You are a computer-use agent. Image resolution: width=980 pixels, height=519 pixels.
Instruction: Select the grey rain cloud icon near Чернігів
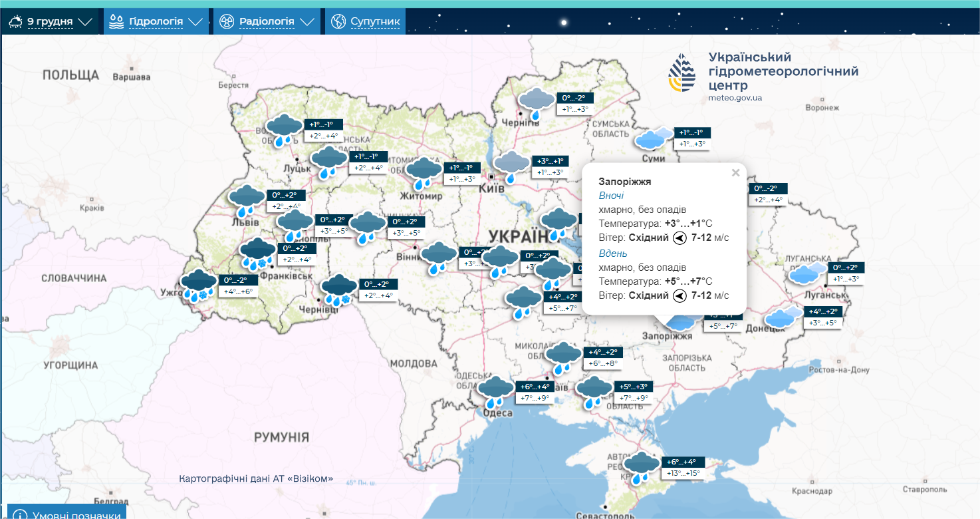536,104
